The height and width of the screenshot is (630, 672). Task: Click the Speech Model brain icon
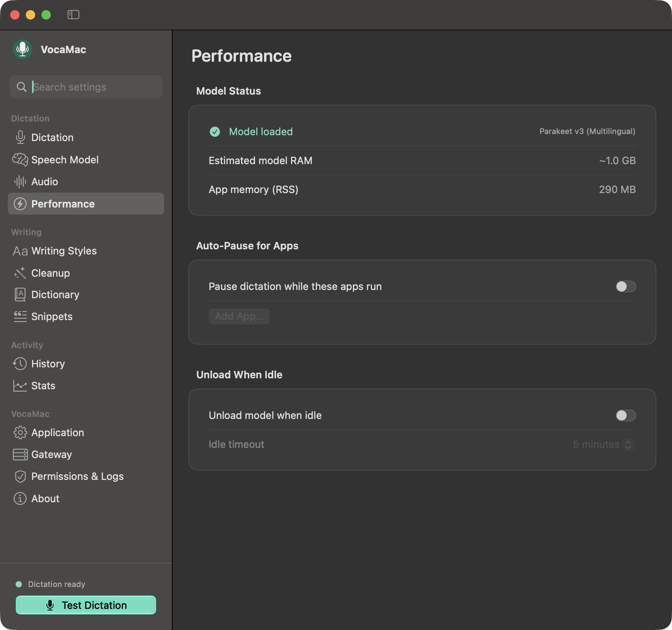tap(20, 160)
